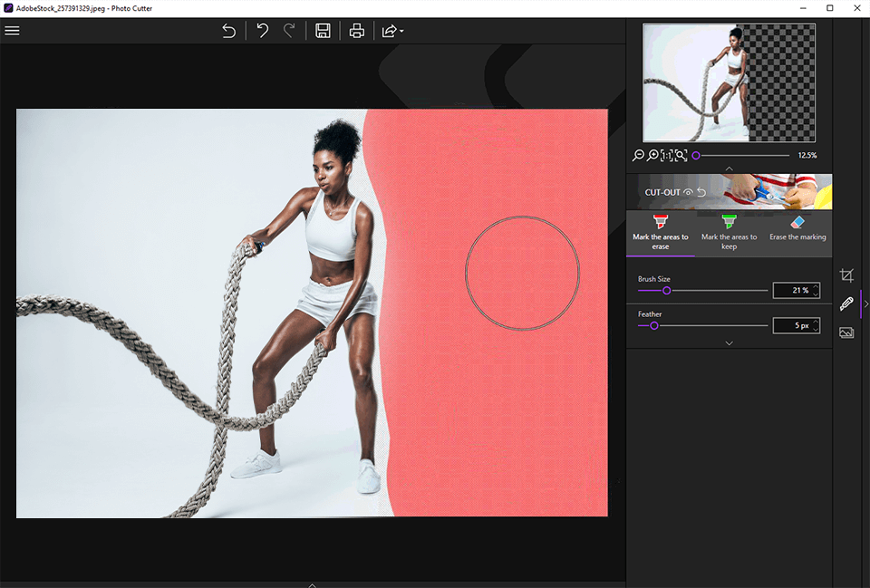Toggle the CUT-OUT preview eye icon

[x=688, y=193]
